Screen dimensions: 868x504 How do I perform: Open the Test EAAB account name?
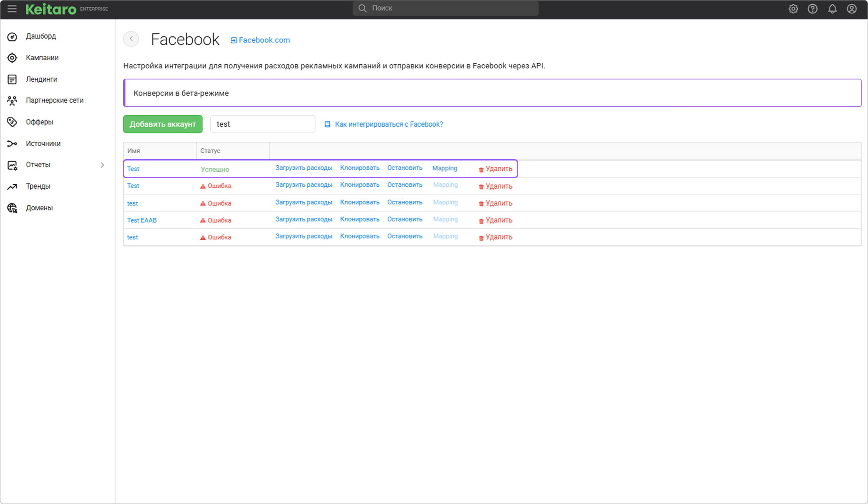coord(142,220)
